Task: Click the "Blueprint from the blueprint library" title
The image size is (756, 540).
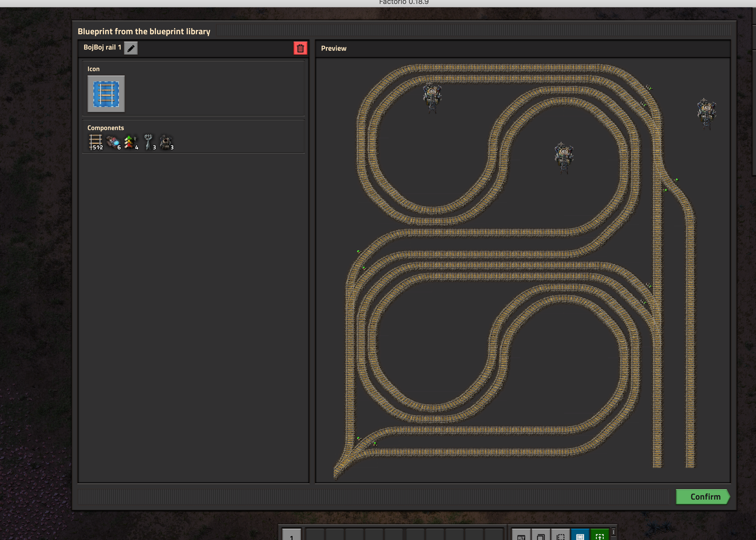Action: tap(144, 31)
